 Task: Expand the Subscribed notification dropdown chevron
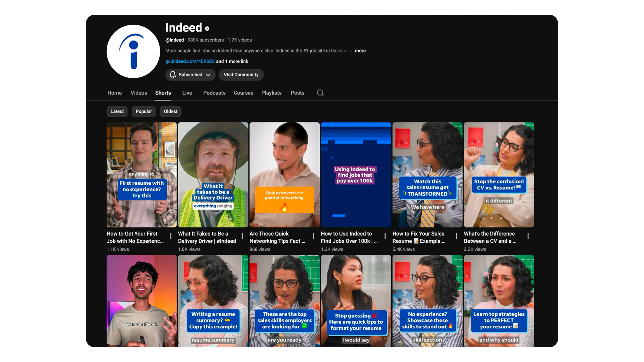[208, 75]
